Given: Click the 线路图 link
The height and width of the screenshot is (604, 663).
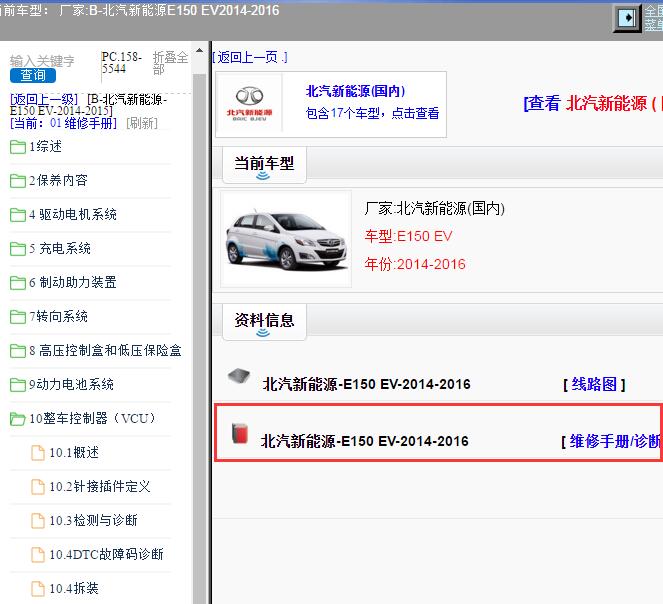Looking at the screenshot, I should tap(594, 384).
